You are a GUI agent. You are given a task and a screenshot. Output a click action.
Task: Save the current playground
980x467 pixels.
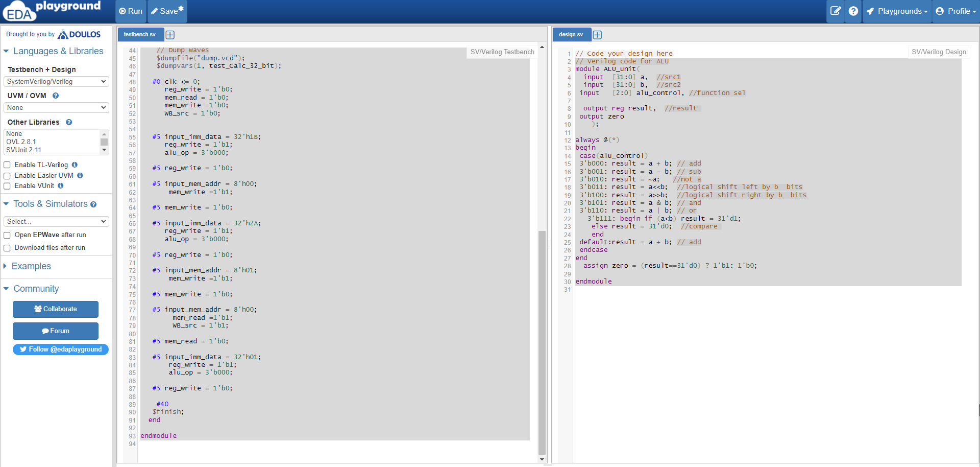point(166,11)
